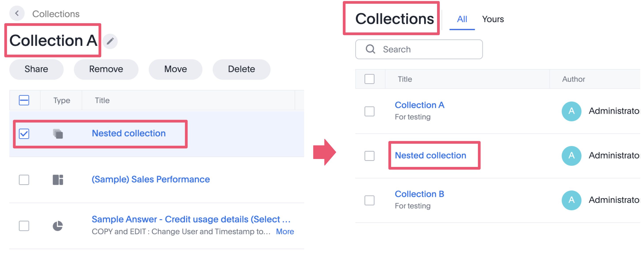The image size is (644, 261).
Task: Uncheck the Nested collection checkbox
Action: pos(24,134)
